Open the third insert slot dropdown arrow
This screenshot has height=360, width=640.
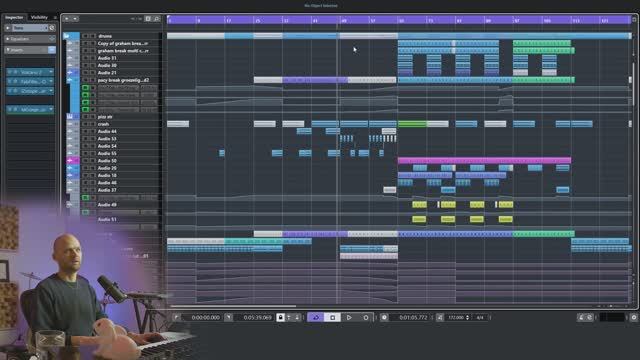pos(51,91)
